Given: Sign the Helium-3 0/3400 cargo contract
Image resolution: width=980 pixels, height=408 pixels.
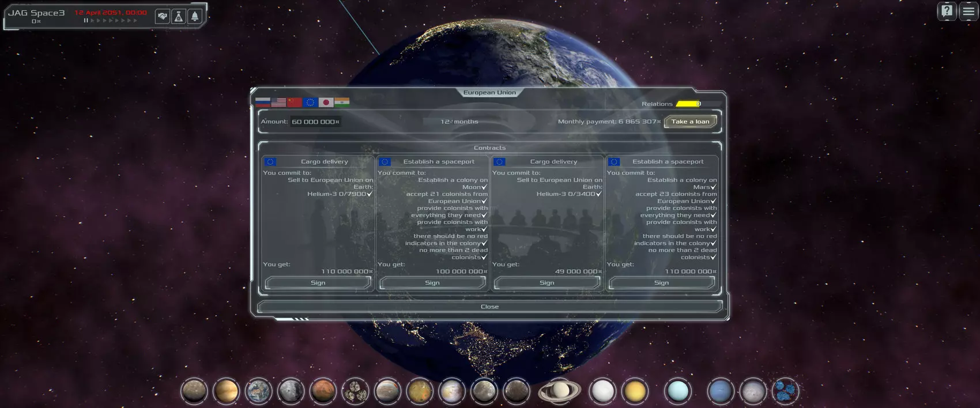Looking at the screenshot, I should point(547,282).
